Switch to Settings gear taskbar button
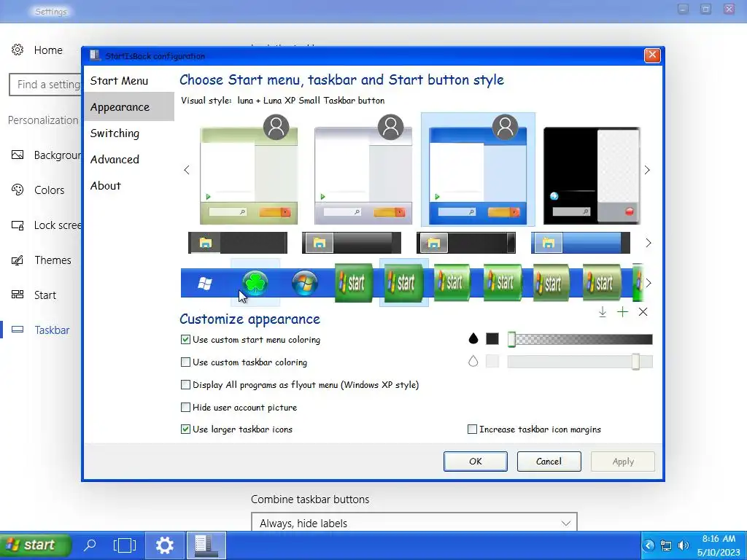This screenshot has height=560, width=747. (x=165, y=545)
